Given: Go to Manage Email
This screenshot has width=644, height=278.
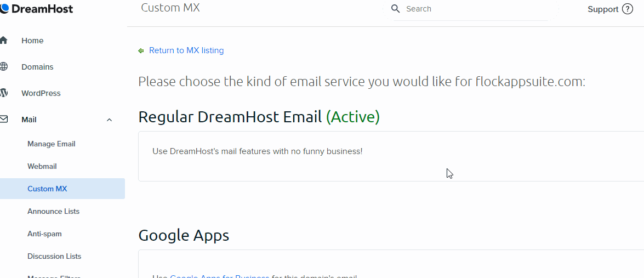Looking at the screenshot, I should 52,144.
